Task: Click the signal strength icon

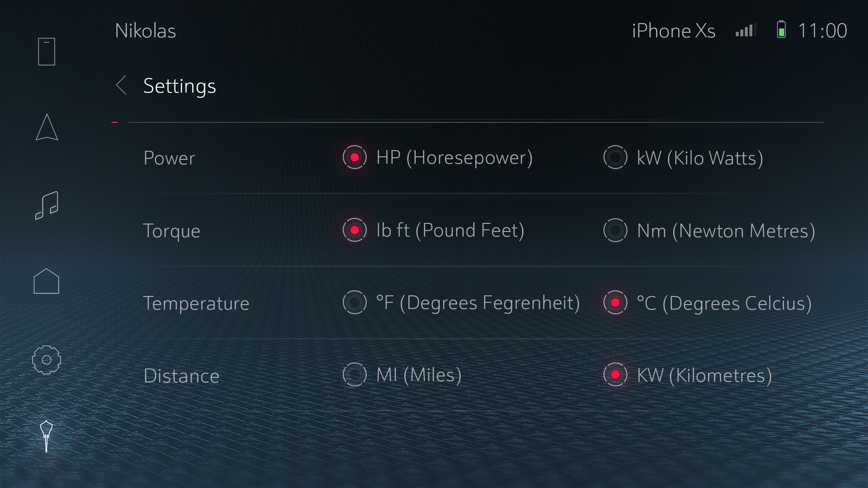Action: click(746, 30)
